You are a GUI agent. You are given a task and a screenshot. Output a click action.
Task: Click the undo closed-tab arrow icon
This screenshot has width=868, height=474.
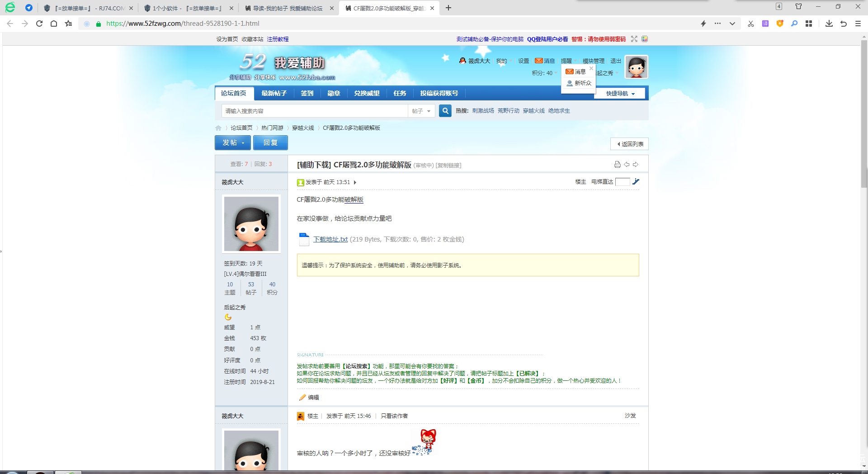(844, 24)
